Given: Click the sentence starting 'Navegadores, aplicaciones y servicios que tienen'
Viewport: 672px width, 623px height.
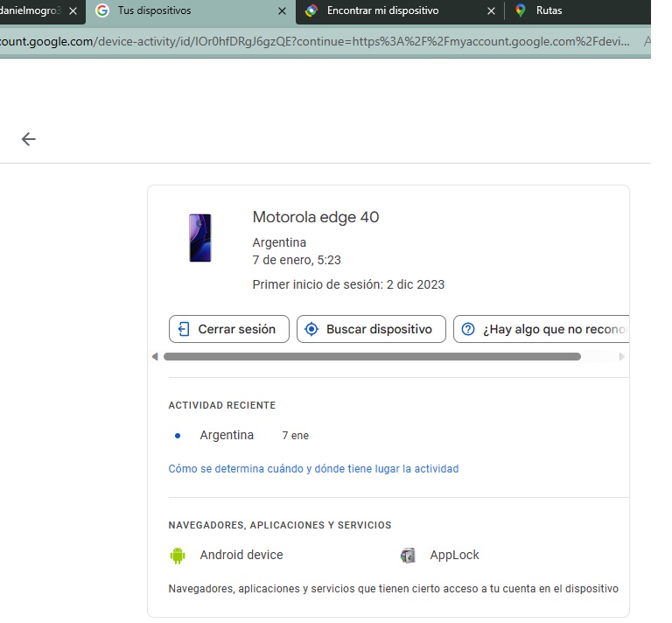Looking at the screenshot, I should coord(394,589).
